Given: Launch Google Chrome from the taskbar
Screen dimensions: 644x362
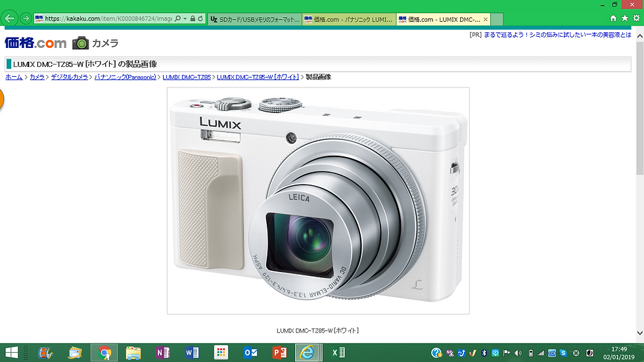Looking at the screenshot, I should tap(104, 353).
